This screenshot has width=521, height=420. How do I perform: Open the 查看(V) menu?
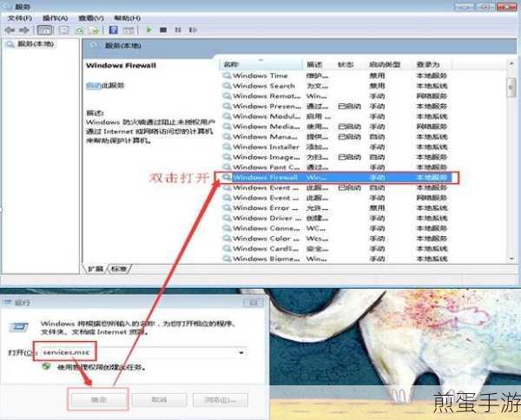pyautogui.click(x=91, y=18)
